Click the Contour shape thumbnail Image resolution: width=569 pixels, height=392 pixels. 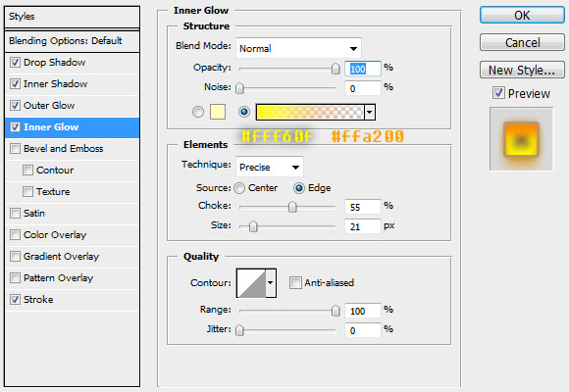tap(251, 283)
